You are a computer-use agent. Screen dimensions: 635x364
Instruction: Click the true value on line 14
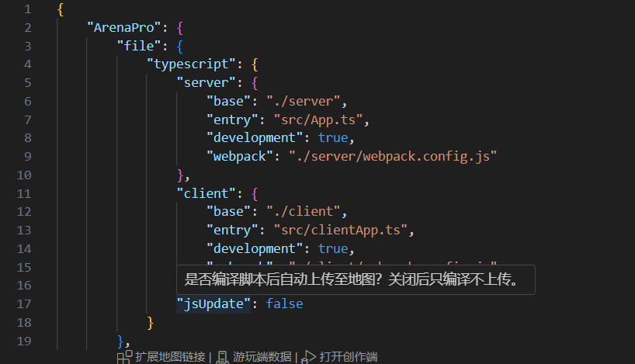pos(333,249)
